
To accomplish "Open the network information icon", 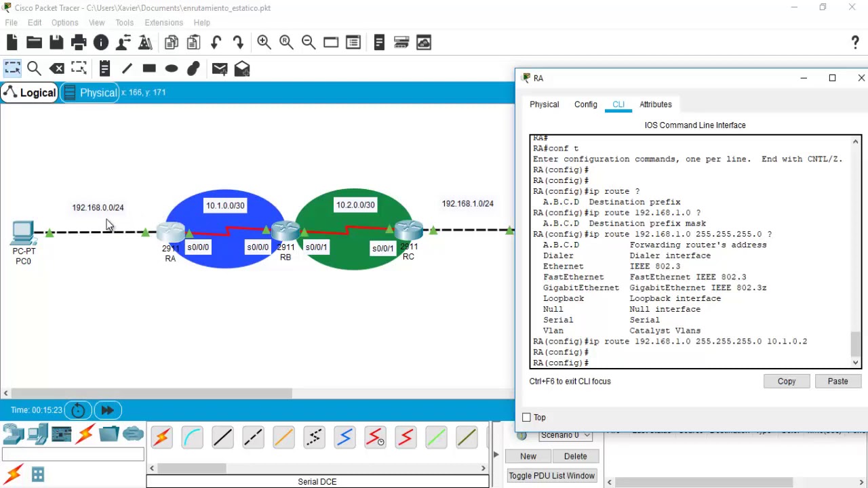I will pos(101,43).
